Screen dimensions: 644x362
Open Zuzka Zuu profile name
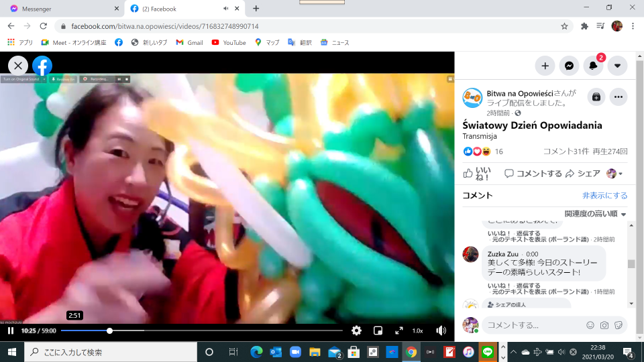(502, 254)
